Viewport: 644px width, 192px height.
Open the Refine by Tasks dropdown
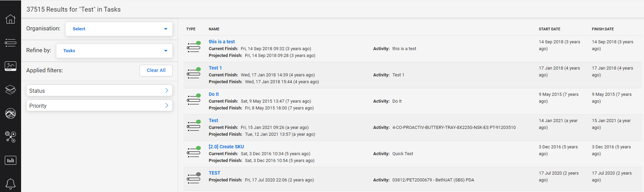[114, 51]
